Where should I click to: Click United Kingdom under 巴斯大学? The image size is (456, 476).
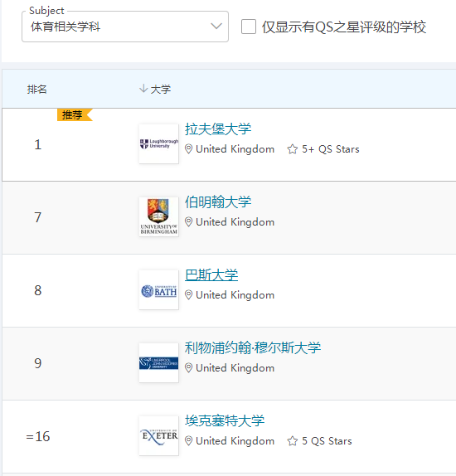[235, 294]
